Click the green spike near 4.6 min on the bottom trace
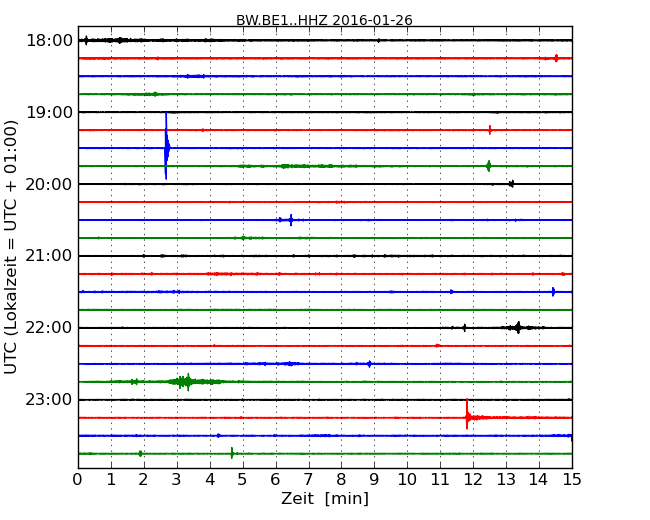The width and height of the screenshot is (650, 520). [232, 453]
